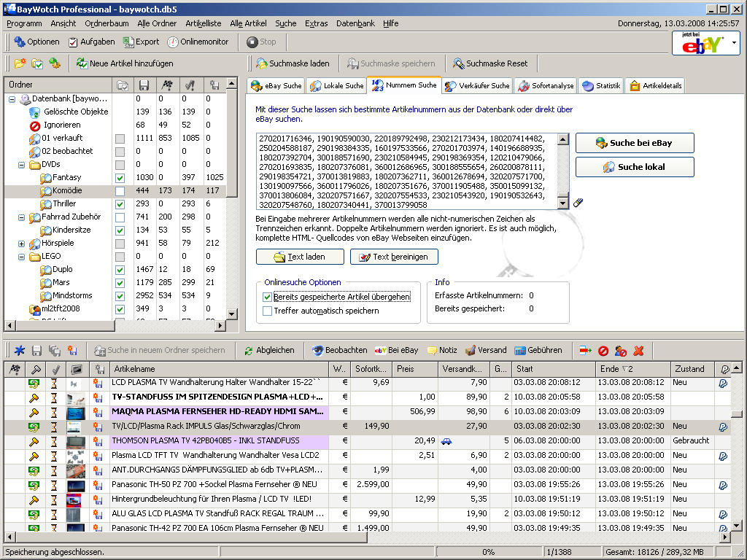Open the Extras menu

[317, 23]
